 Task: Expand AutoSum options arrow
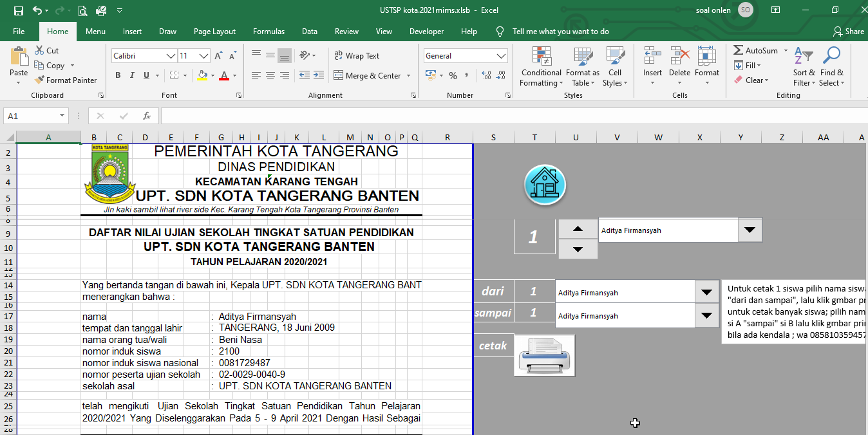point(786,50)
